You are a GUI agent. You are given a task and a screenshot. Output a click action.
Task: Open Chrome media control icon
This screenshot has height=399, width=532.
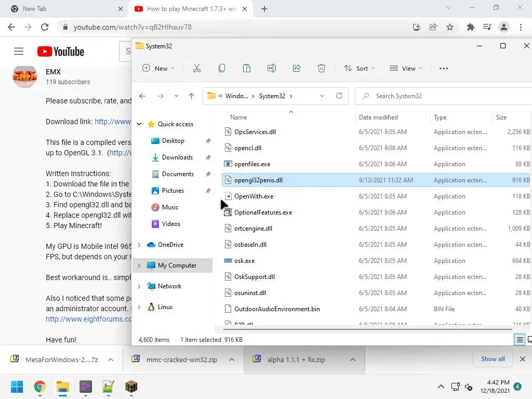(487, 27)
